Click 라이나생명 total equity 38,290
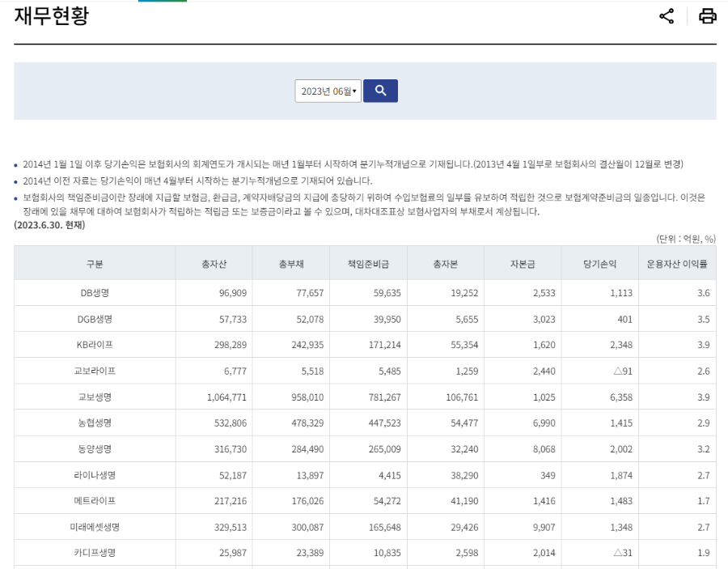The height and width of the screenshot is (569, 728). click(464, 475)
